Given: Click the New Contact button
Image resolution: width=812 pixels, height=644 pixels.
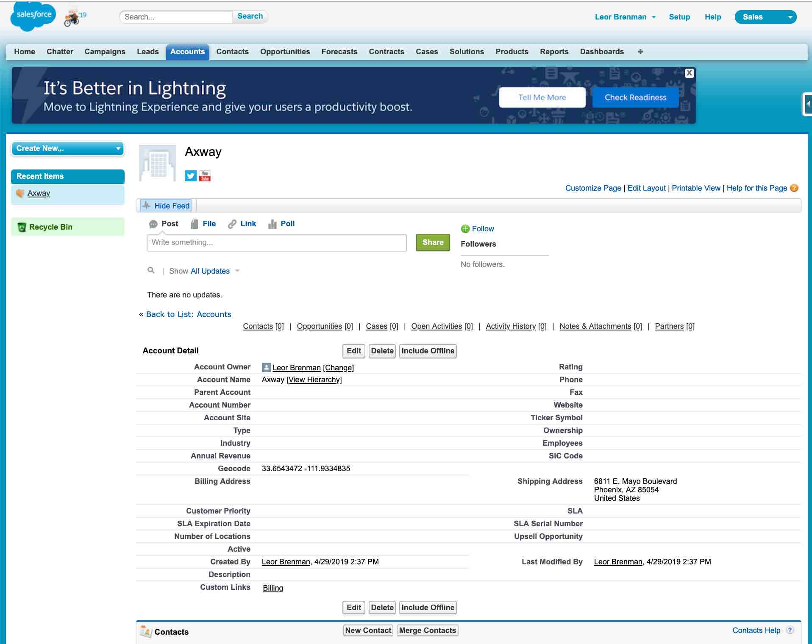Looking at the screenshot, I should pyautogui.click(x=368, y=630).
